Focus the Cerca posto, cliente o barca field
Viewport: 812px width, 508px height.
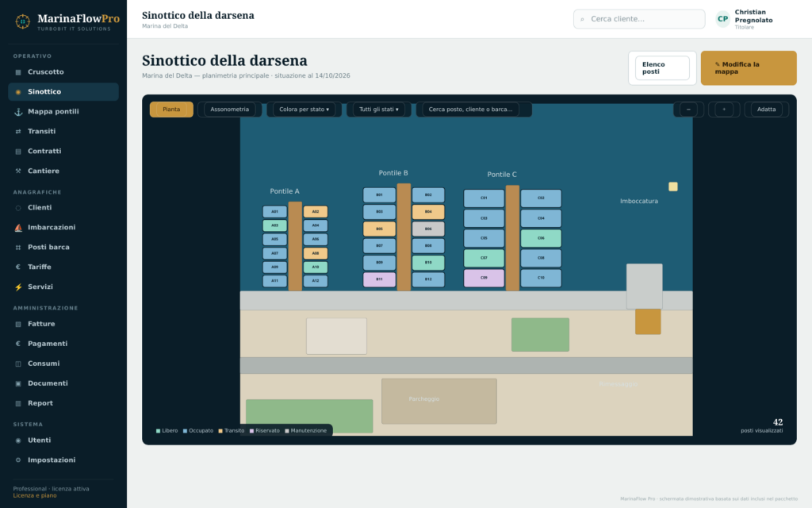tap(474, 110)
